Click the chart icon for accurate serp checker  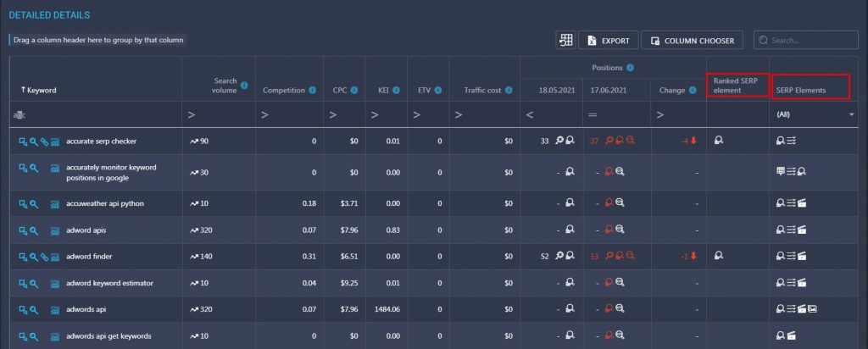[55, 141]
